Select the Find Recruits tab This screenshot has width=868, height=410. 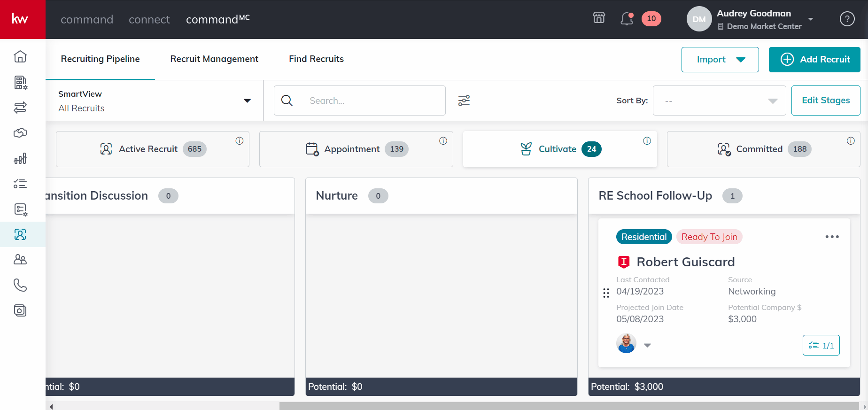pos(316,59)
